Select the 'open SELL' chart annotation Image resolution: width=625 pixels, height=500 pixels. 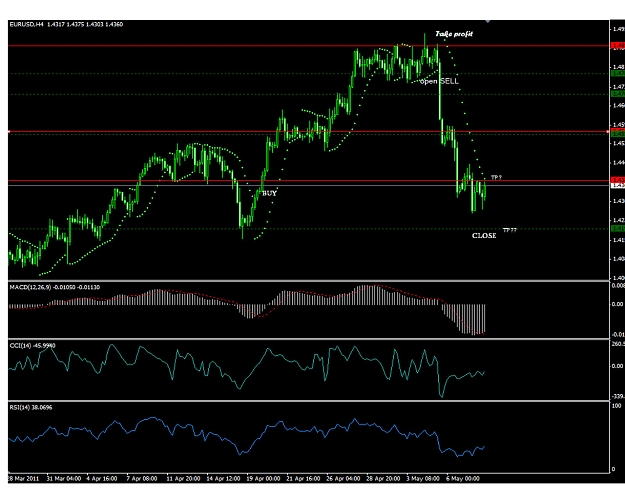tap(440, 81)
